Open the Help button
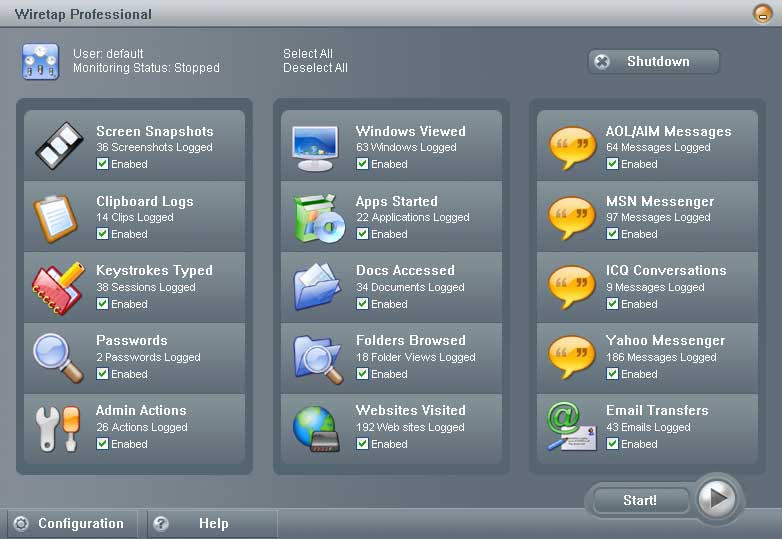The width and height of the screenshot is (782, 539). click(212, 523)
